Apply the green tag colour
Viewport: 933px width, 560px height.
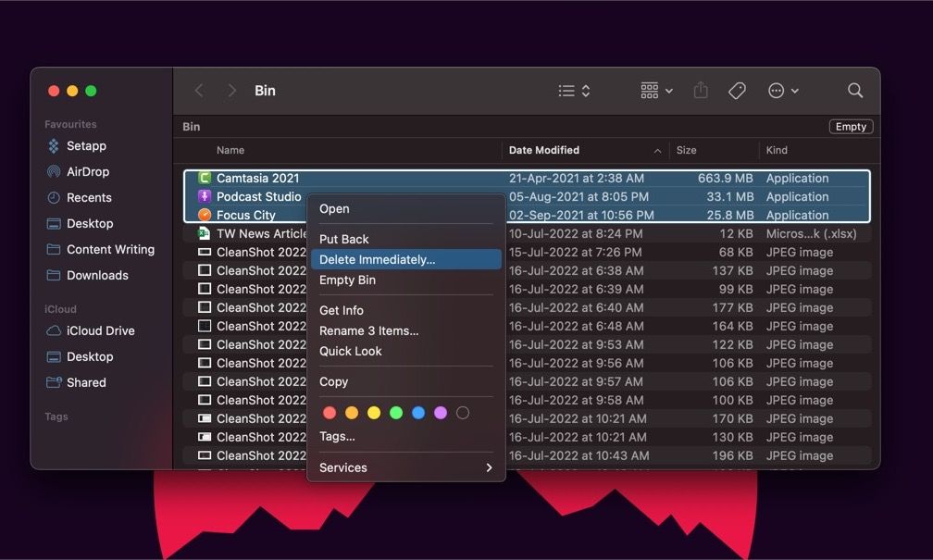coord(396,413)
